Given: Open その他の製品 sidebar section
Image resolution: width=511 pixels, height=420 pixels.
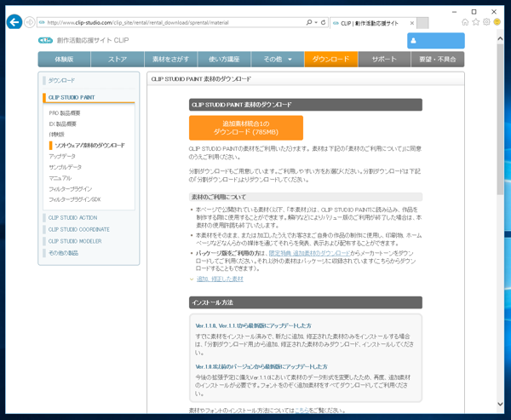Looking at the screenshot, I should click(x=63, y=253).
